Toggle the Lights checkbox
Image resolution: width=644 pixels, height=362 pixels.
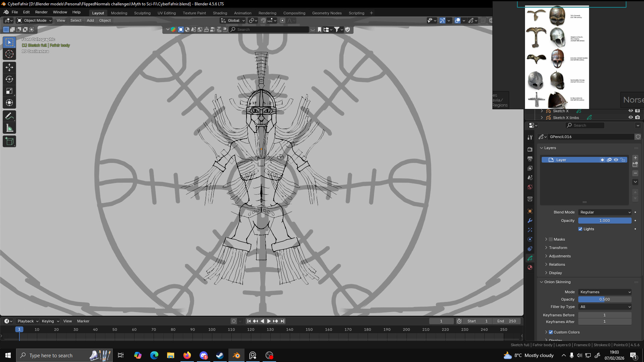pos(580,229)
